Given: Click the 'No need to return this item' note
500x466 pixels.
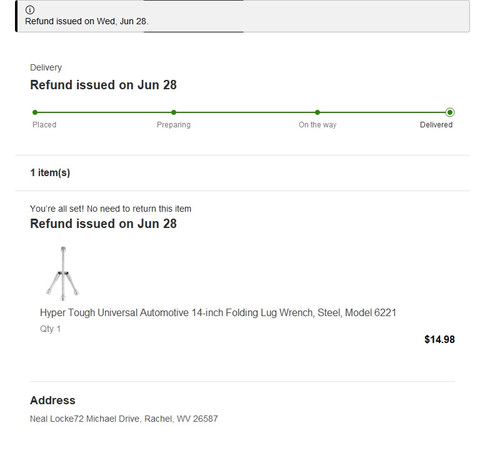Looking at the screenshot, I should coord(139,209).
